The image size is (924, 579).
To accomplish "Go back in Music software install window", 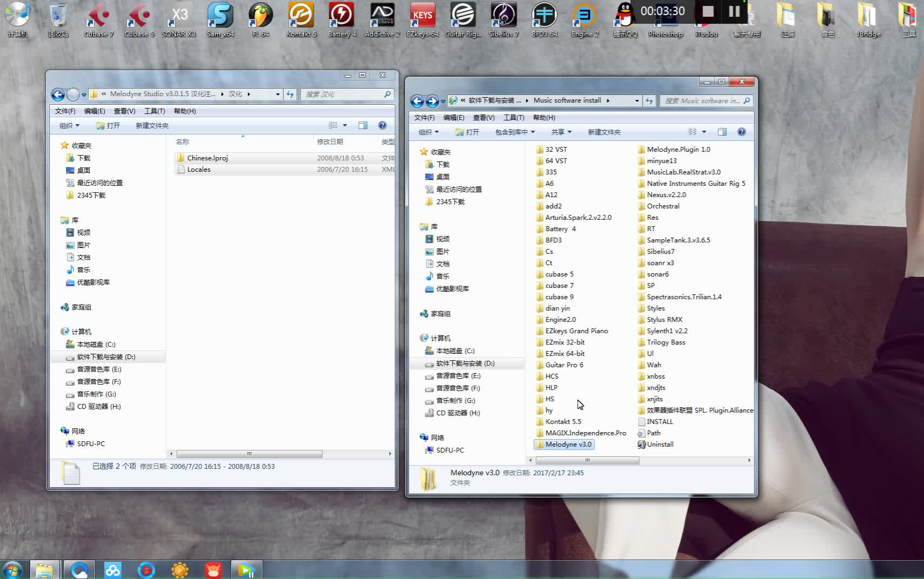I will 417,101.
